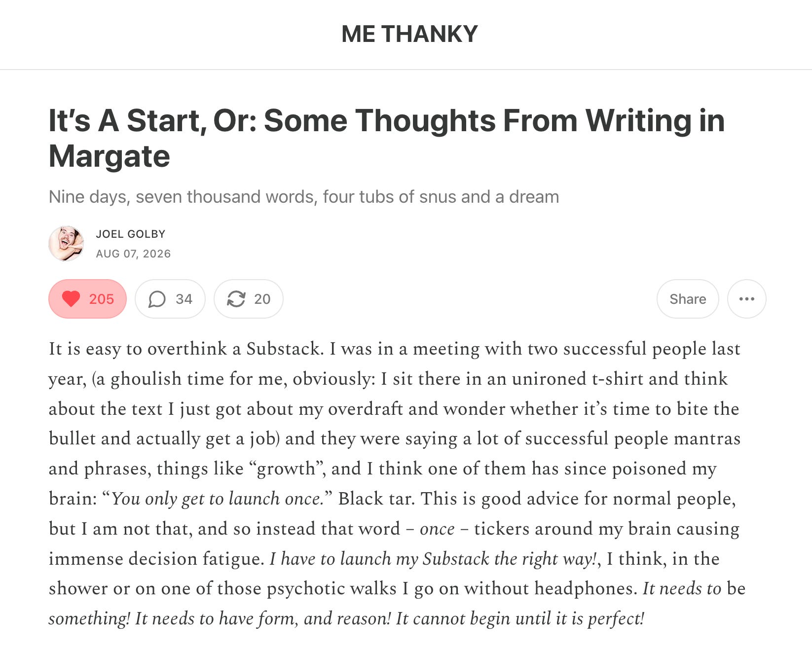812x653 pixels.
Task: Open the three-dot more options menu
Action: coord(746,299)
